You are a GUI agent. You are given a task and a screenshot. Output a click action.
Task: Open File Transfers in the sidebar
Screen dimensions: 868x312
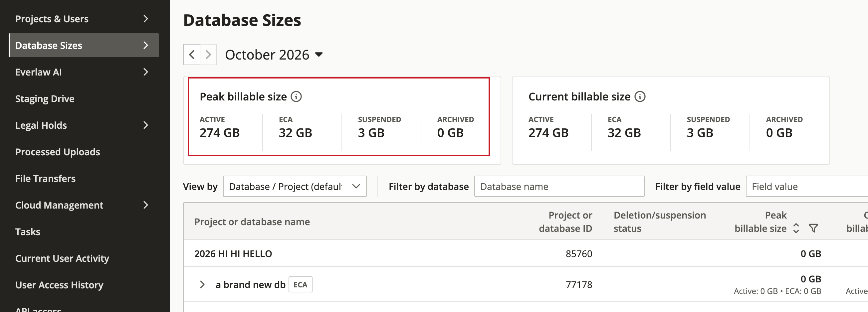point(84,179)
